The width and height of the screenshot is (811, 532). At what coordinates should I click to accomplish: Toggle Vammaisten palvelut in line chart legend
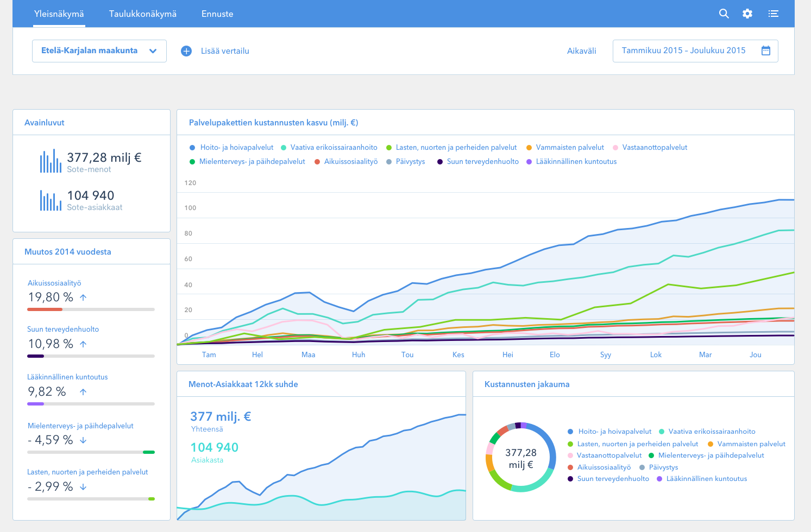pos(565,148)
